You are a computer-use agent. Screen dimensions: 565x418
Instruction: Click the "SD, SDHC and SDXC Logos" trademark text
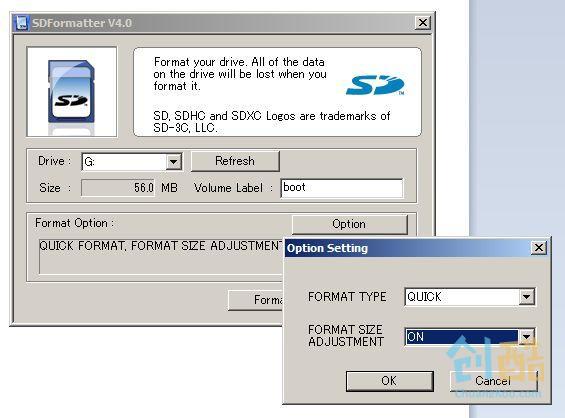[x=272, y=122]
